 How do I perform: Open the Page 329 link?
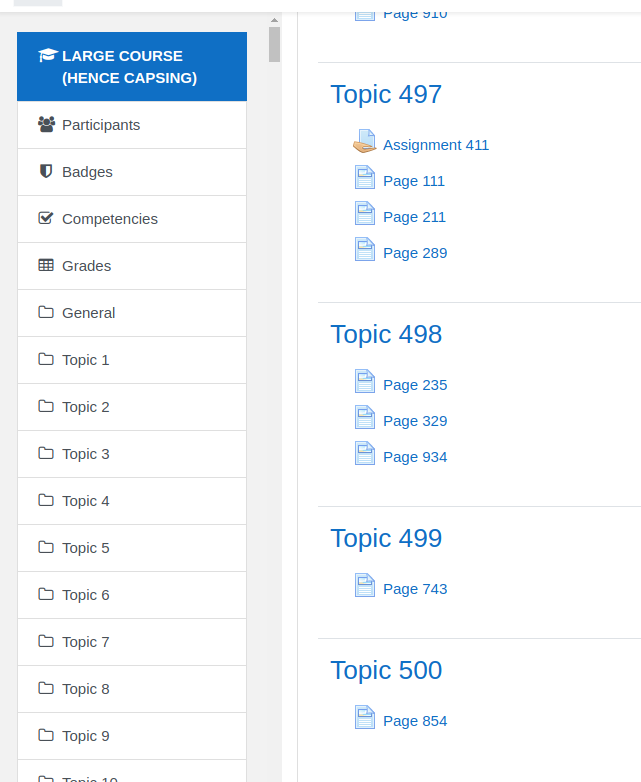(415, 421)
